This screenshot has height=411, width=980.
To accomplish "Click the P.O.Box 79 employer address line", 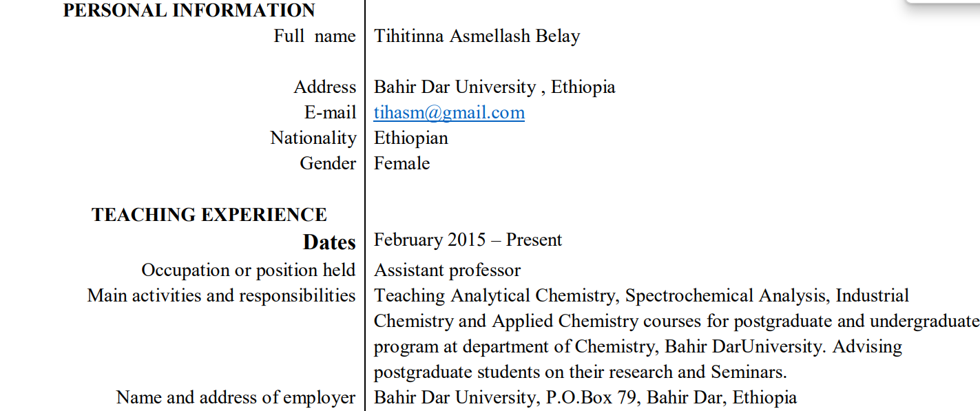I will [x=585, y=398].
